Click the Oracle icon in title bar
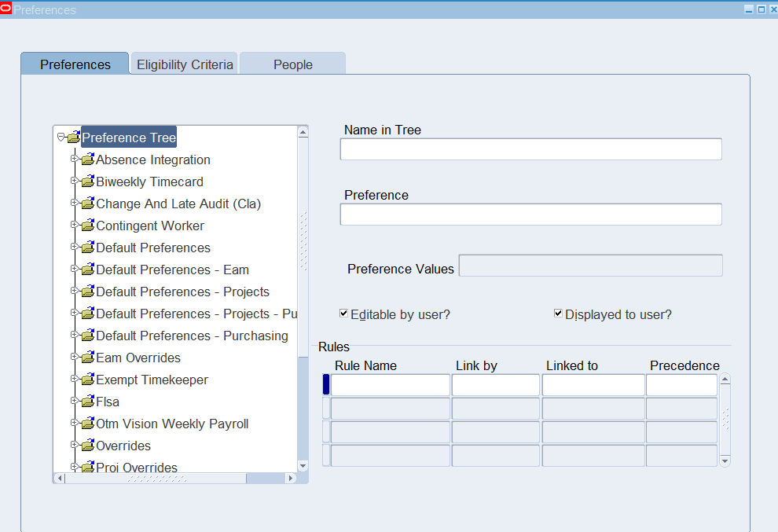Screen dimensions: 778x532 point(6,9)
